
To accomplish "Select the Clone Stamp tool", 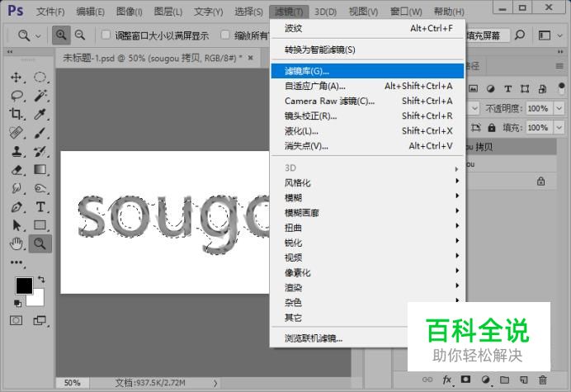I will [16, 151].
